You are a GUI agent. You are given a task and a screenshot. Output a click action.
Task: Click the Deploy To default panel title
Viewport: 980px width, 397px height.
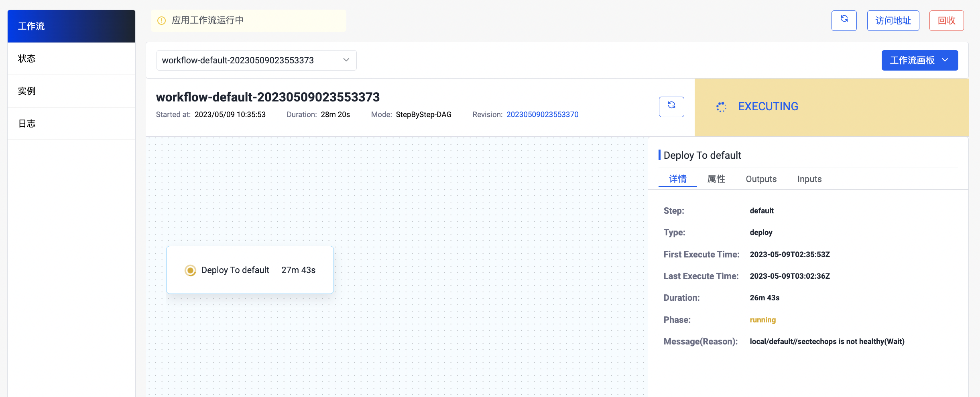click(702, 156)
